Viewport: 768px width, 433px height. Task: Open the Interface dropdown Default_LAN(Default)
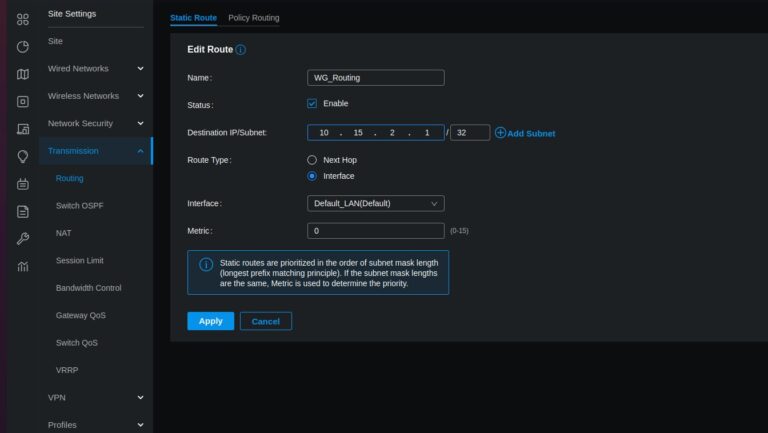(x=376, y=203)
